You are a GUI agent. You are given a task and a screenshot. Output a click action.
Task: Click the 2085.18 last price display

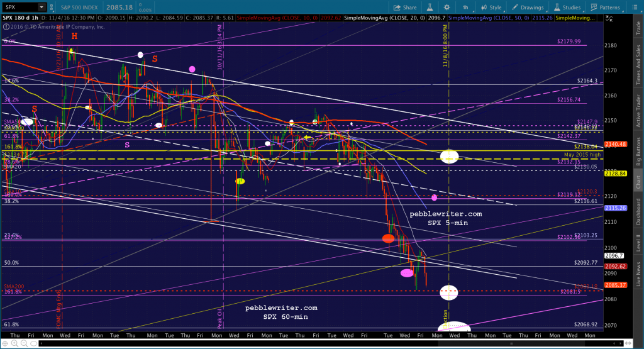pos(119,8)
